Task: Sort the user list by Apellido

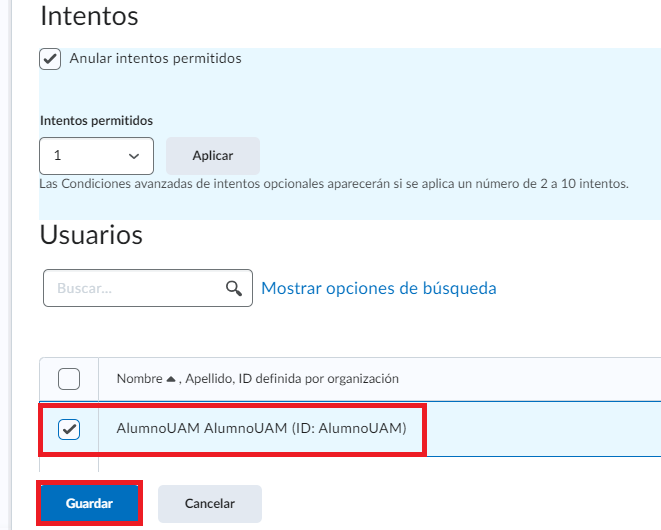Action: point(207,379)
